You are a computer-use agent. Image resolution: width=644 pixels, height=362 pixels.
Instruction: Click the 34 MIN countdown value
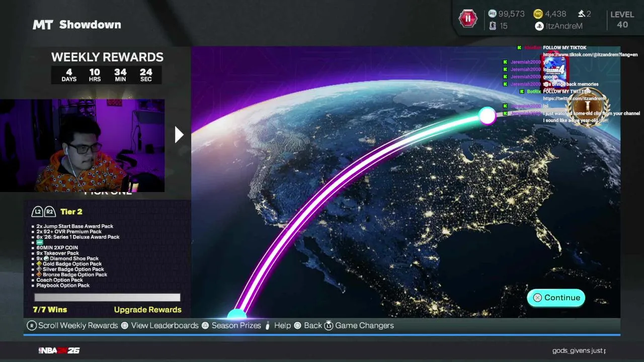(120, 75)
